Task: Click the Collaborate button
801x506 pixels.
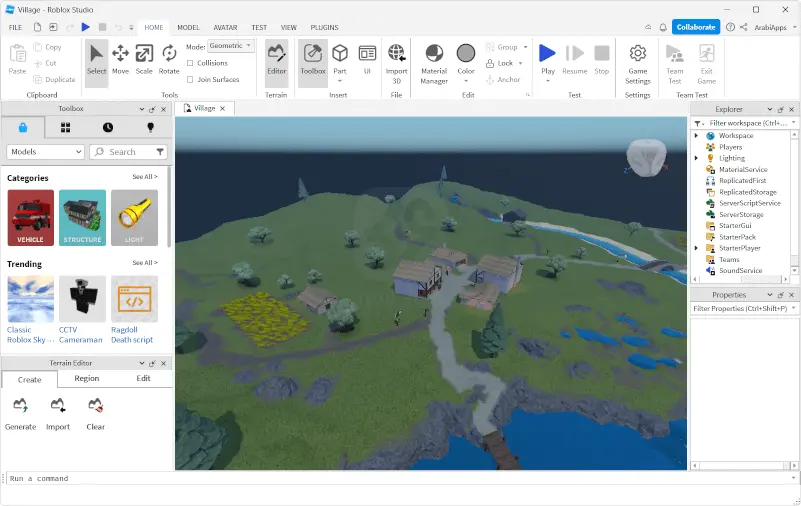Action: 696,27
